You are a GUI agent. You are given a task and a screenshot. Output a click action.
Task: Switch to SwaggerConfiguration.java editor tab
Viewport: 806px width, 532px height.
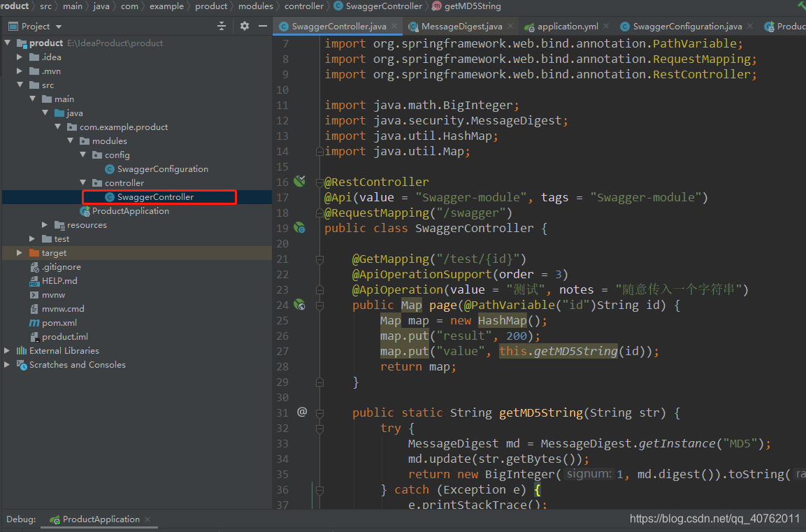687,26
